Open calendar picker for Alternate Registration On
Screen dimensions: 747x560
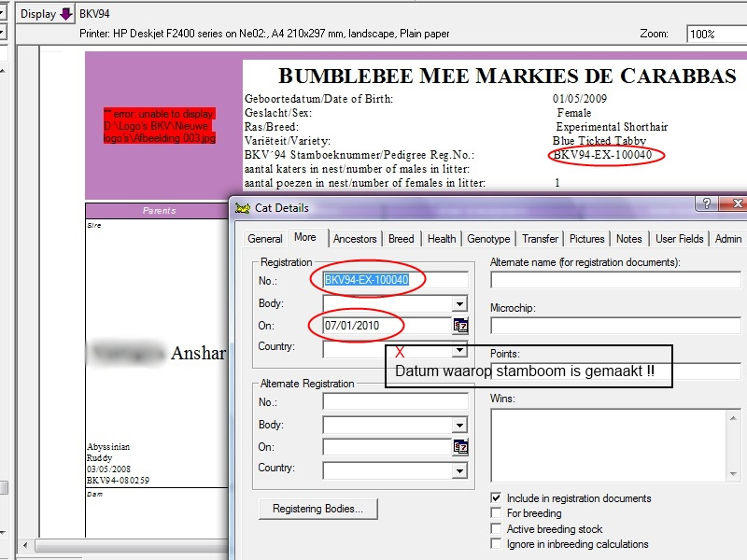point(460,447)
